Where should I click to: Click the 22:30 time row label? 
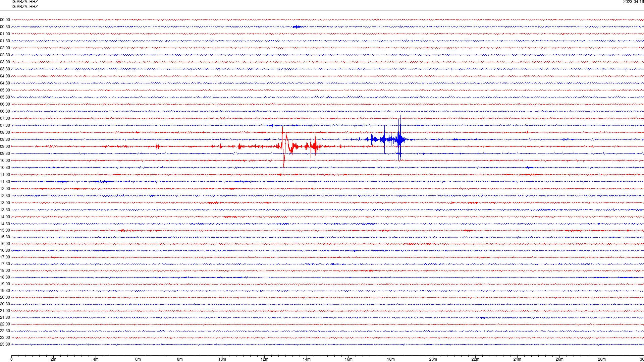pos(5,331)
